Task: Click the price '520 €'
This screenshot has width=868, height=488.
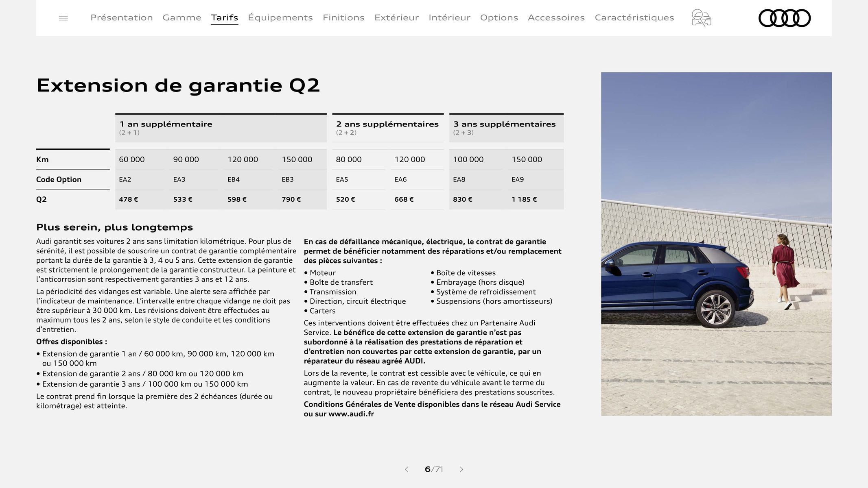Action: [345, 199]
